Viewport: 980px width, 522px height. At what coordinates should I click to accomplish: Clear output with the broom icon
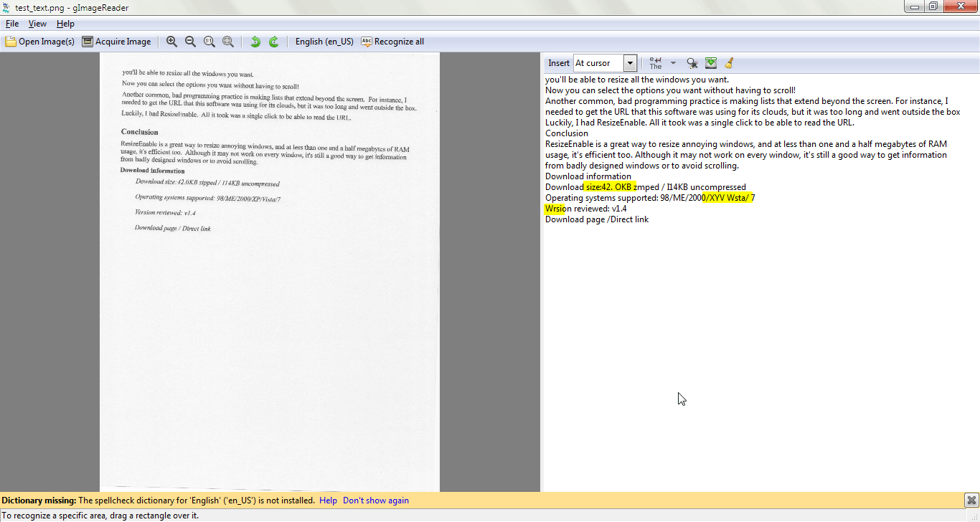729,63
